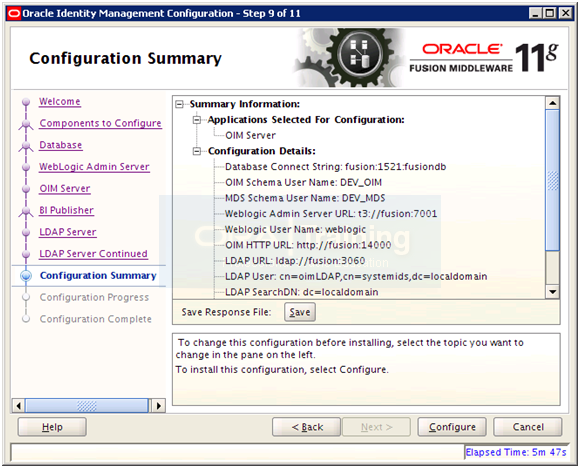The width and height of the screenshot is (580, 468).
Task: Click the Configuration Summary active step icon
Action: tap(26, 276)
